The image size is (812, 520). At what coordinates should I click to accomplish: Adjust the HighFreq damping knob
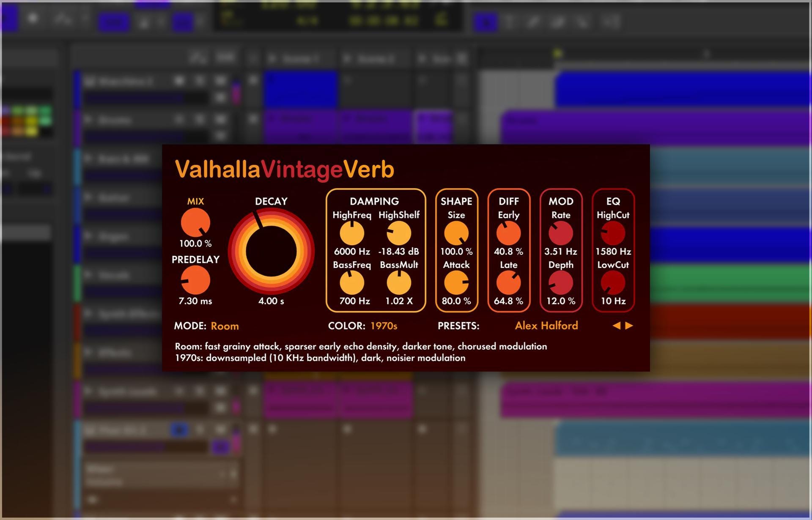[x=352, y=233]
